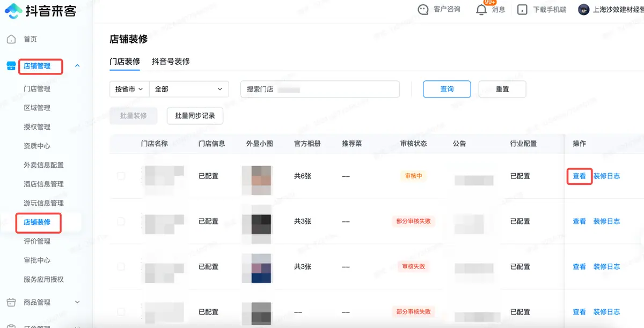Image resolution: width=644 pixels, height=328 pixels.
Task: Click 查看 in the 审核中 row
Action: 579,176
